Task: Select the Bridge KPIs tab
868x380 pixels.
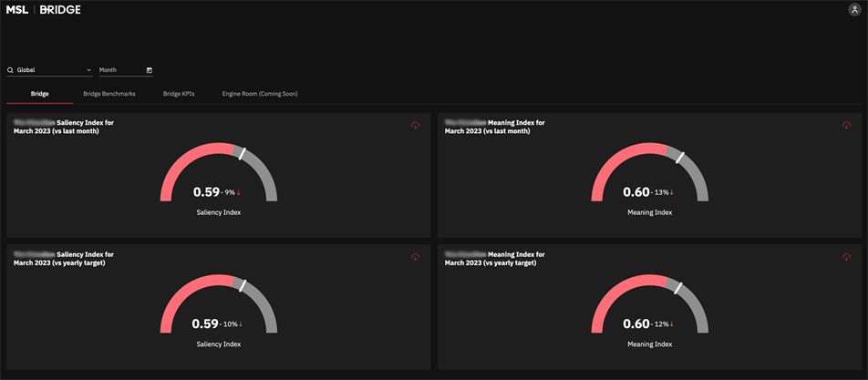Action: [179, 94]
